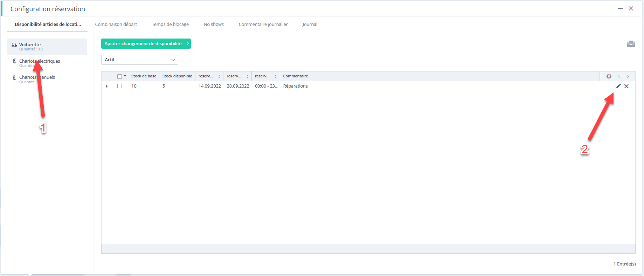This screenshot has height=276, width=644.
Task: Sort by second reserv... column arrows
Action: click(x=247, y=76)
